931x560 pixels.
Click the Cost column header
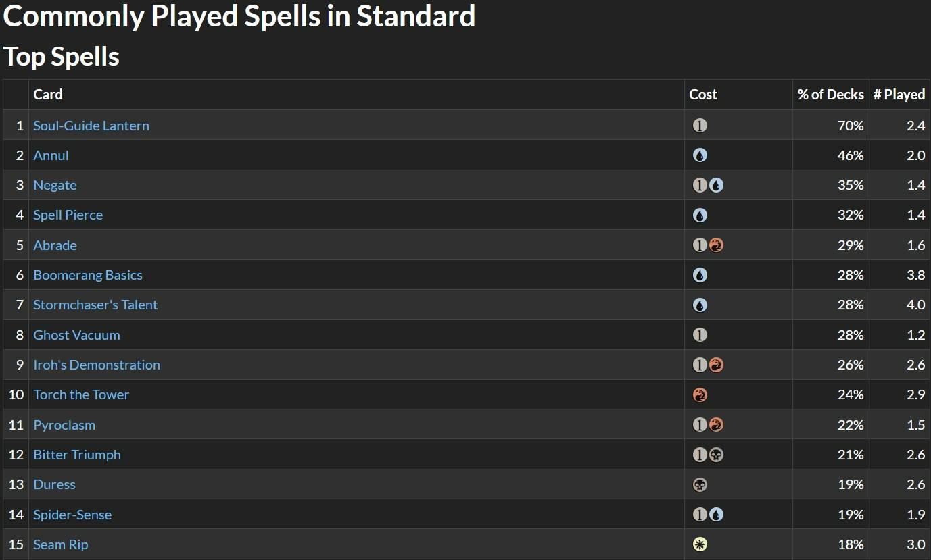tap(703, 95)
